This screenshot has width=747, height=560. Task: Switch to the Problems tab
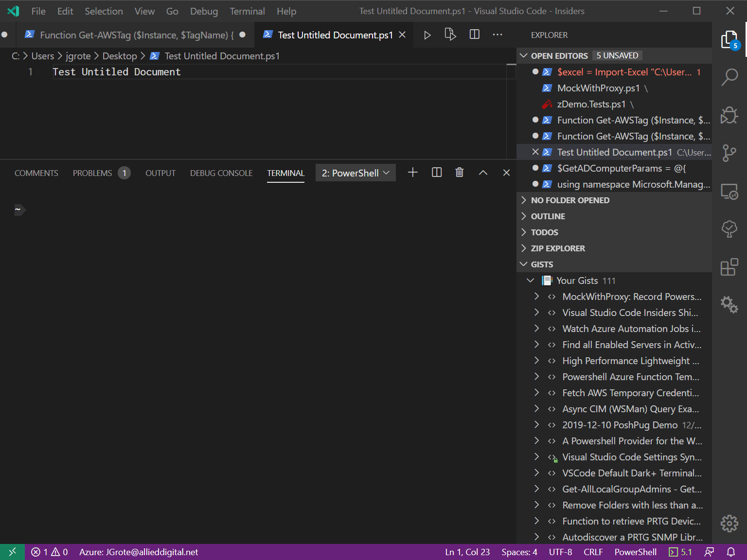pyautogui.click(x=102, y=173)
